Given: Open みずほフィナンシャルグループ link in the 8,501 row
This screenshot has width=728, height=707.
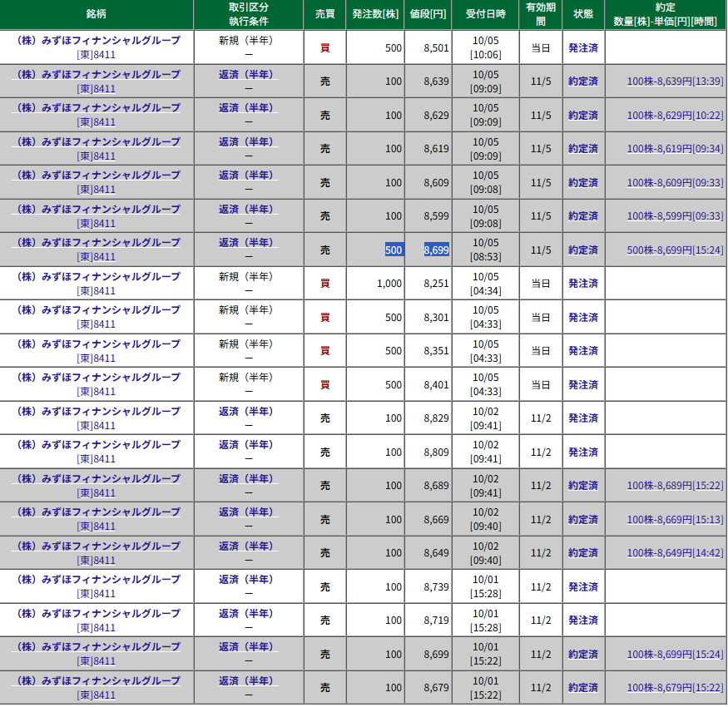Looking at the screenshot, I should [97, 41].
